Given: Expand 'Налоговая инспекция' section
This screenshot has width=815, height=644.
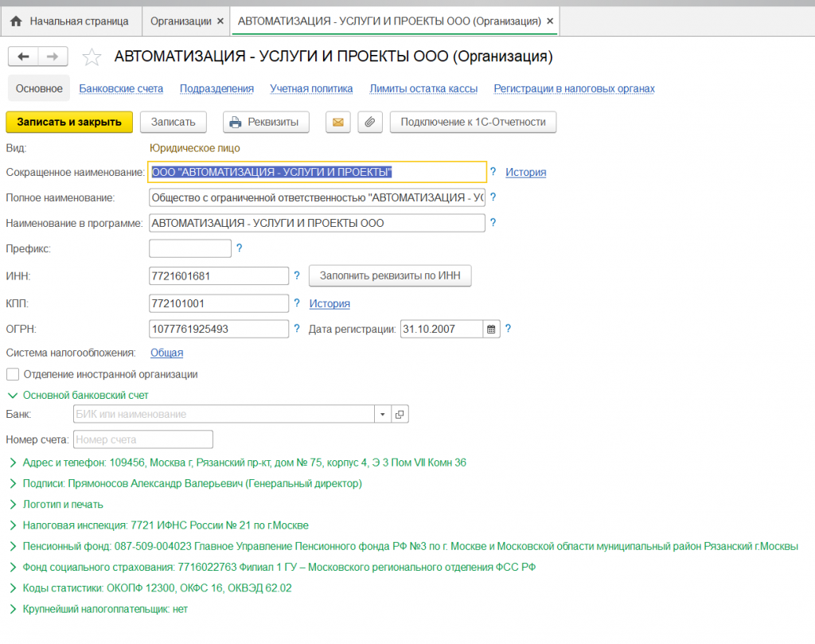Looking at the screenshot, I should pyautogui.click(x=13, y=525).
